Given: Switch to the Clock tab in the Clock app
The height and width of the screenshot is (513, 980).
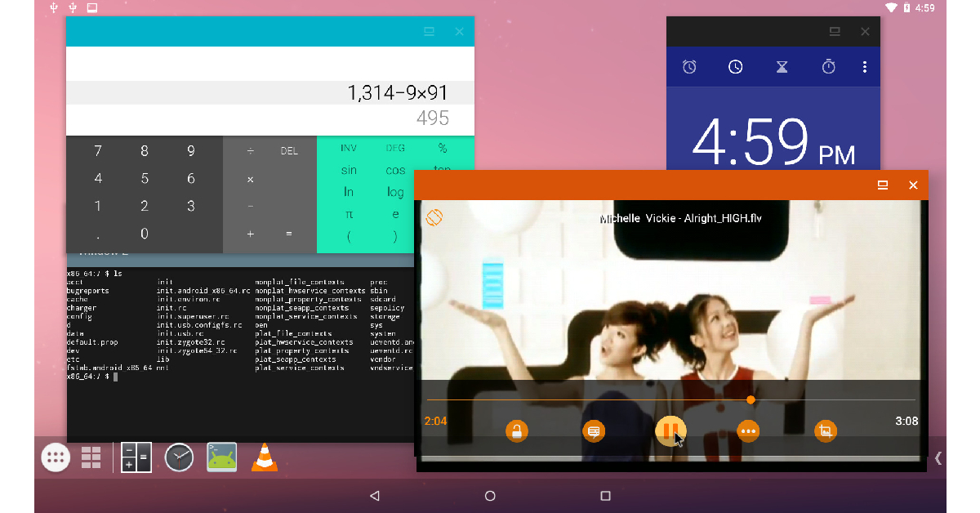Looking at the screenshot, I should (735, 67).
